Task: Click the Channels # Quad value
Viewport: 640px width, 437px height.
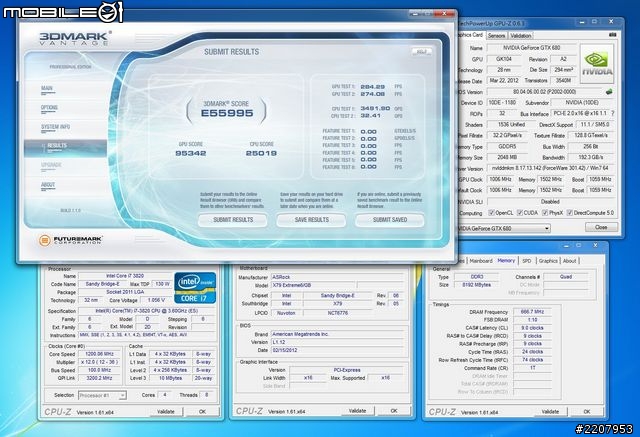Action: [x=566, y=277]
